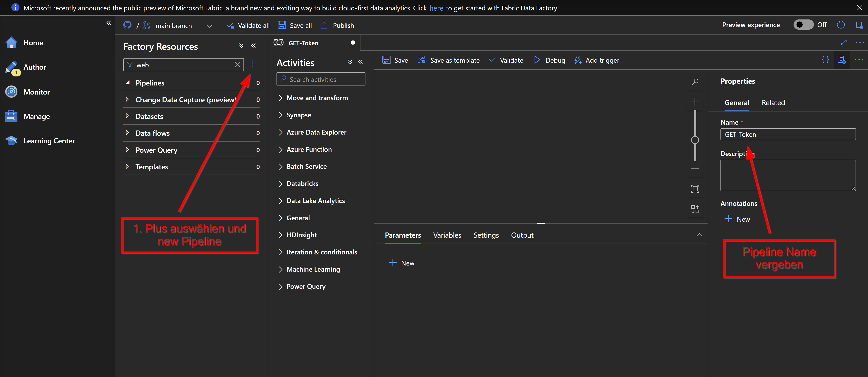
Task: Toggle the Properties pane icon
Action: (841, 60)
